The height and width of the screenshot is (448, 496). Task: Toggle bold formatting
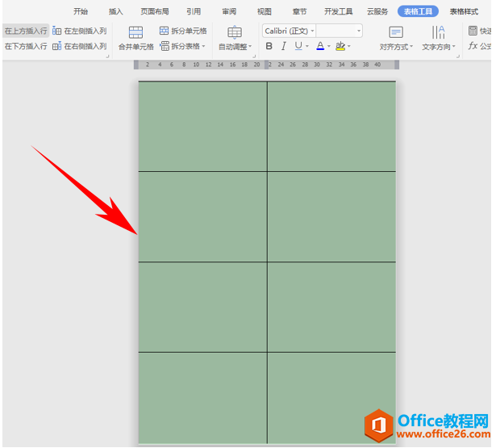click(x=269, y=46)
